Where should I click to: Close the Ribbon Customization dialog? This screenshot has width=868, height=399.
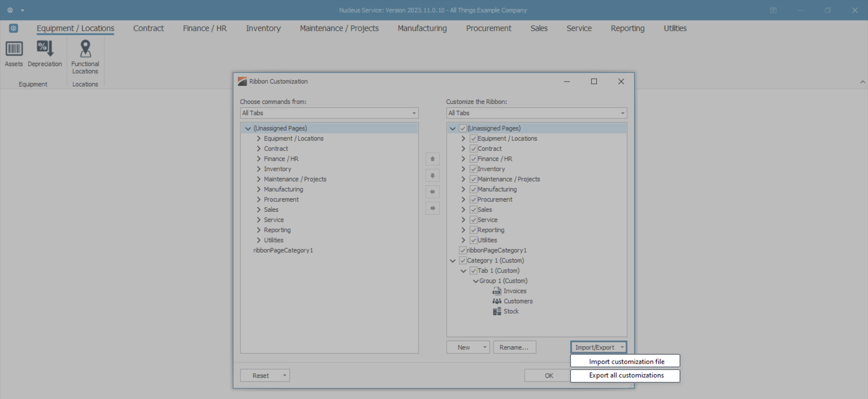[621, 81]
